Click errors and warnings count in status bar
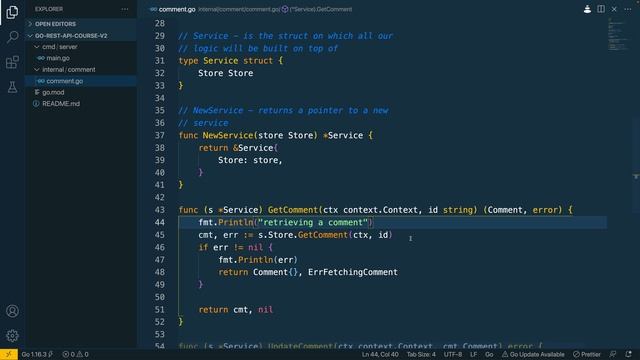 [76, 354]
